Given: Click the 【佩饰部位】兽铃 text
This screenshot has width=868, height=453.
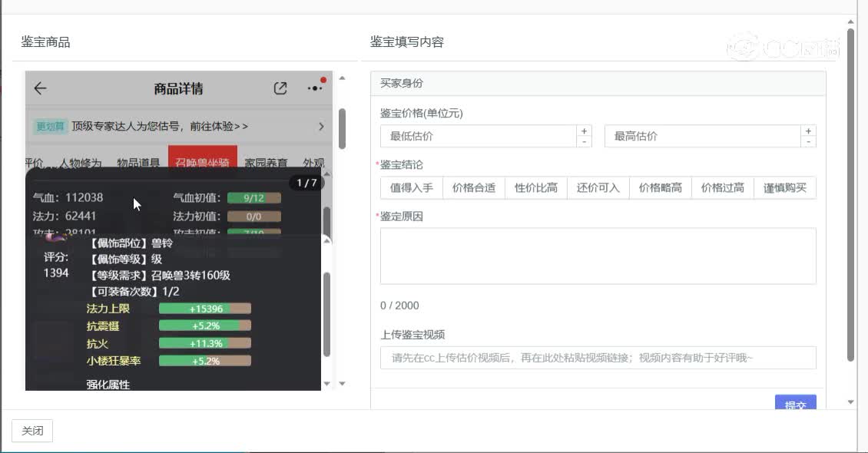Looking at the screenshot, I should 131,243.
